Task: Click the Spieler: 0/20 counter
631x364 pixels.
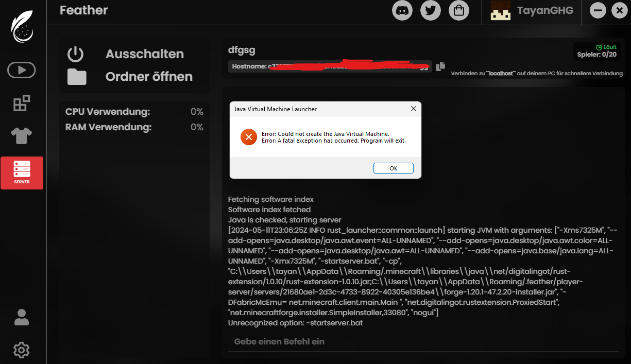Action: (597, 55)
